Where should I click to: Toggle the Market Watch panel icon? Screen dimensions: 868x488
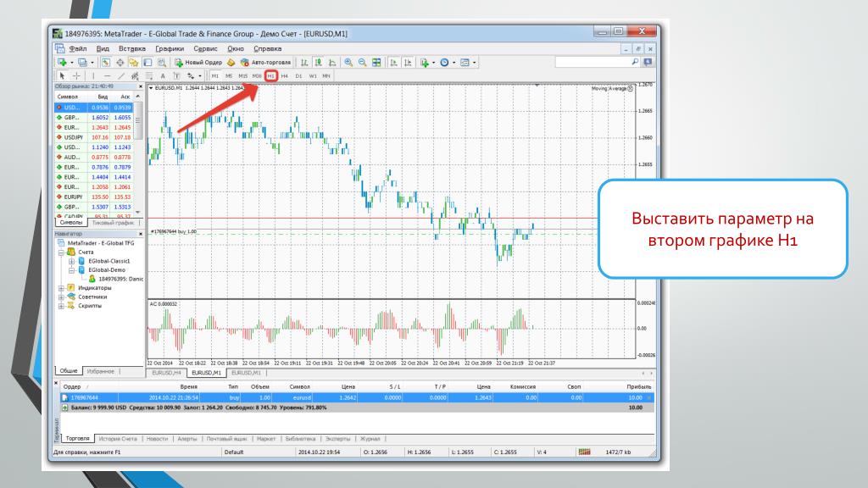tap(105, 63)
